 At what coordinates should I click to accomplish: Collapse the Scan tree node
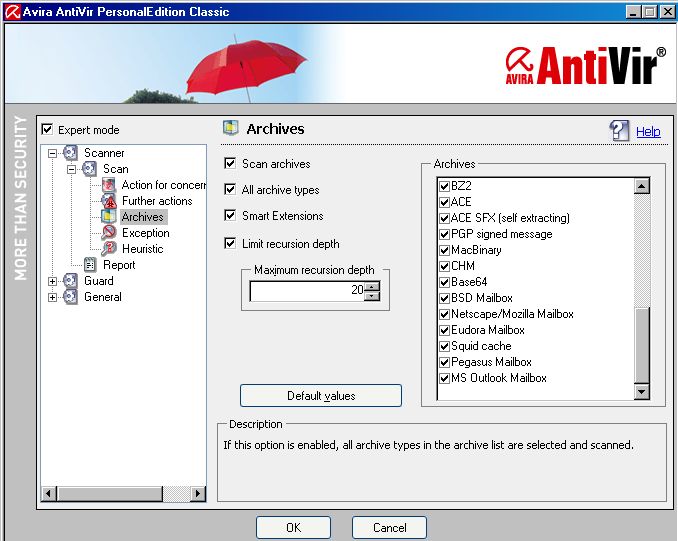coord(71,169)
